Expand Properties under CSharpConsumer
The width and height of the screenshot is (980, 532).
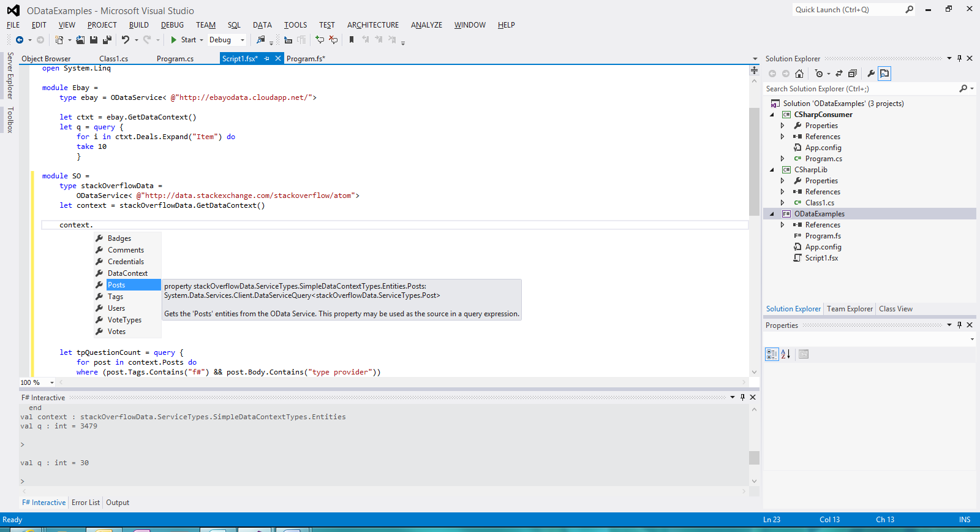[782, 126]
